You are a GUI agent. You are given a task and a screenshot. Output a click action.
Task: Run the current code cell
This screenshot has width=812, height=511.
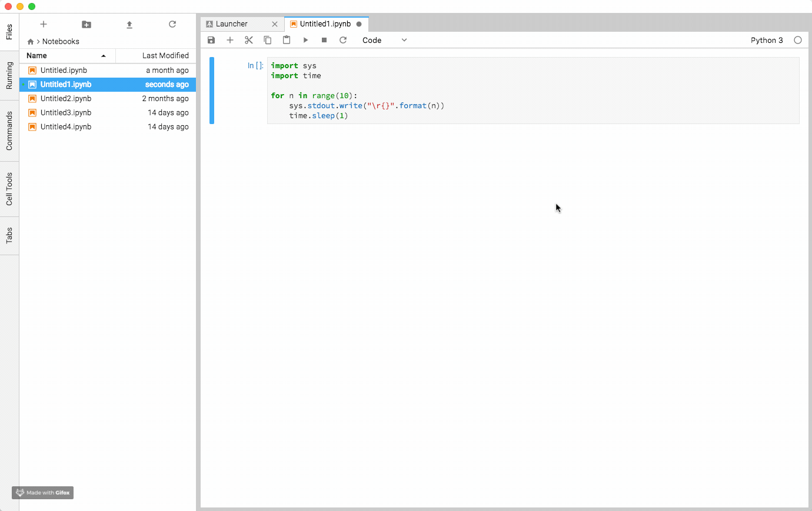(x=305, y=40)
